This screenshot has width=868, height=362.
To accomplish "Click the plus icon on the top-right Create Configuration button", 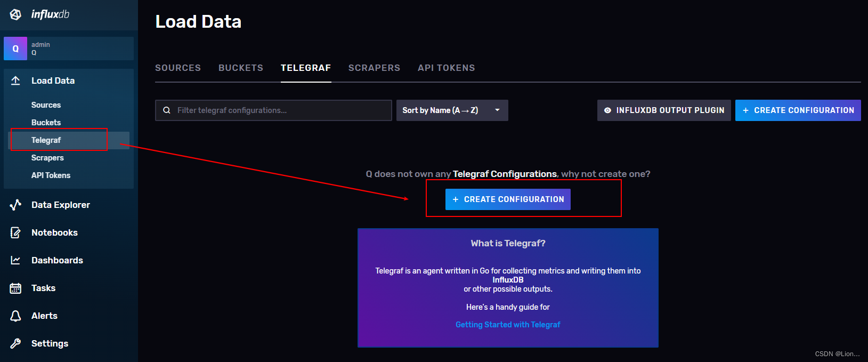I will click(x=745, y=110).
